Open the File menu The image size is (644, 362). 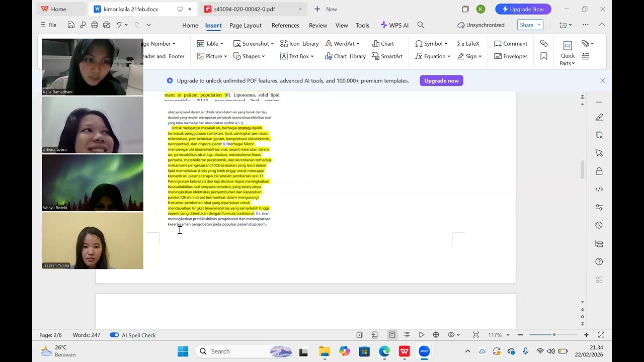[49, 25]
